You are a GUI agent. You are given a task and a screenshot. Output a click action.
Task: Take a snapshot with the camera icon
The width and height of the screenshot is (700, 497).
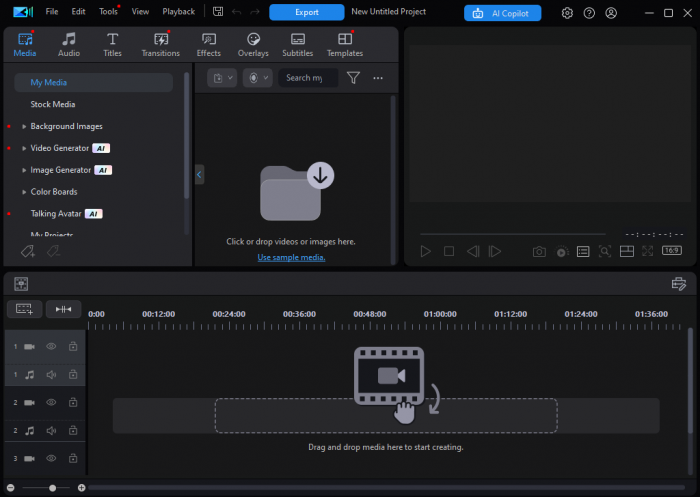[539, 251]
